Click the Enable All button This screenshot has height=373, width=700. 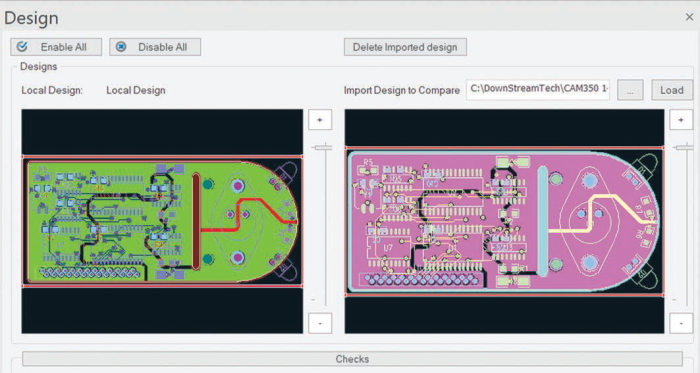pos(56,47)
